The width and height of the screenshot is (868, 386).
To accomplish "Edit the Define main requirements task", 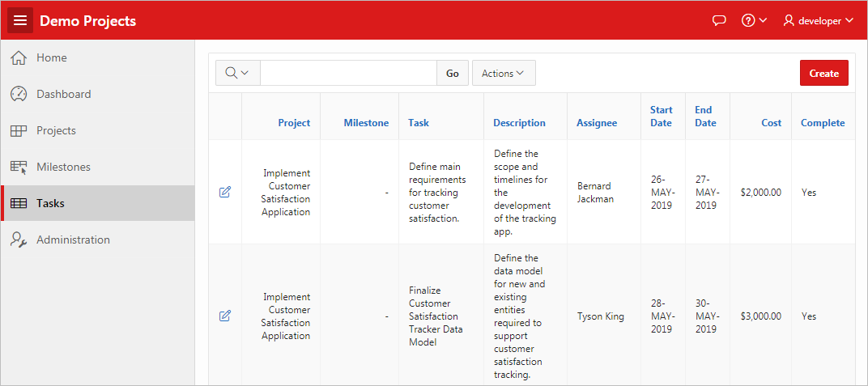I will tap(225, 193).
